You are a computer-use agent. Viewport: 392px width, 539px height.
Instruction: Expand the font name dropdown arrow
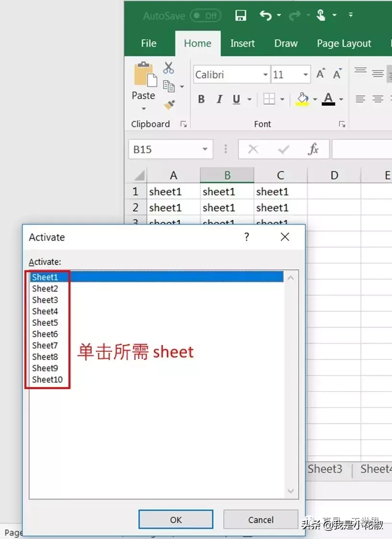point(265,75)
